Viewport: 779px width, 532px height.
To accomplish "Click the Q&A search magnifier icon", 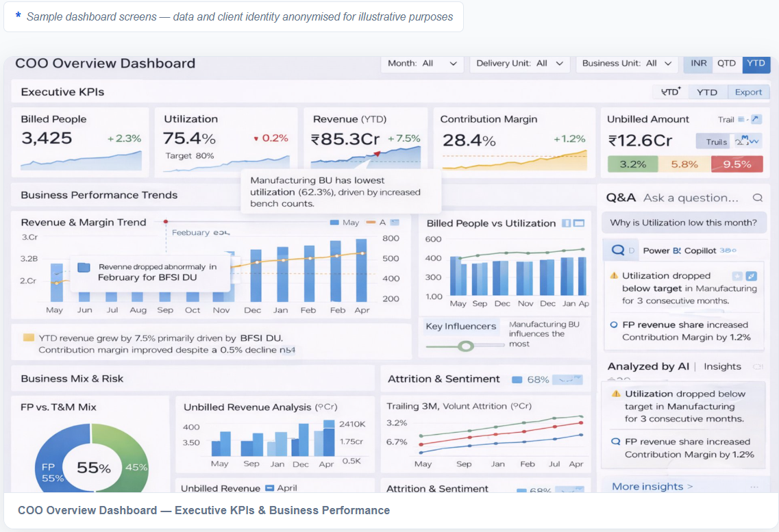I will [x=757, y=197].
